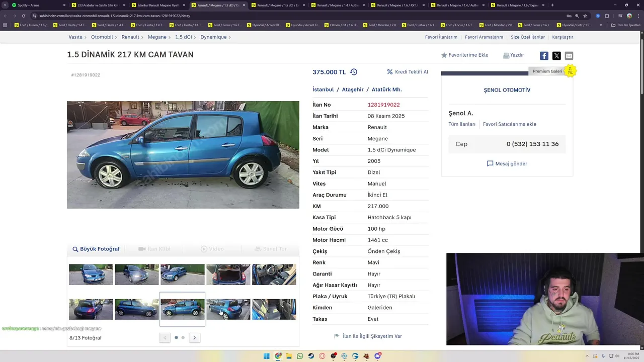Open Ford / C-Max bookmark
This screenshot has height=362, width=644.
click(419, 25)
